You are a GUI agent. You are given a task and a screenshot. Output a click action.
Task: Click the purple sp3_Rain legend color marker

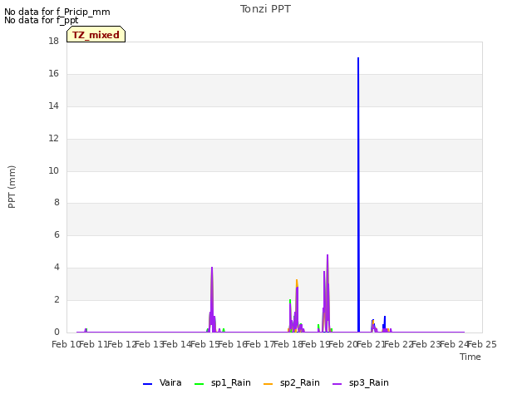[337, 384]
